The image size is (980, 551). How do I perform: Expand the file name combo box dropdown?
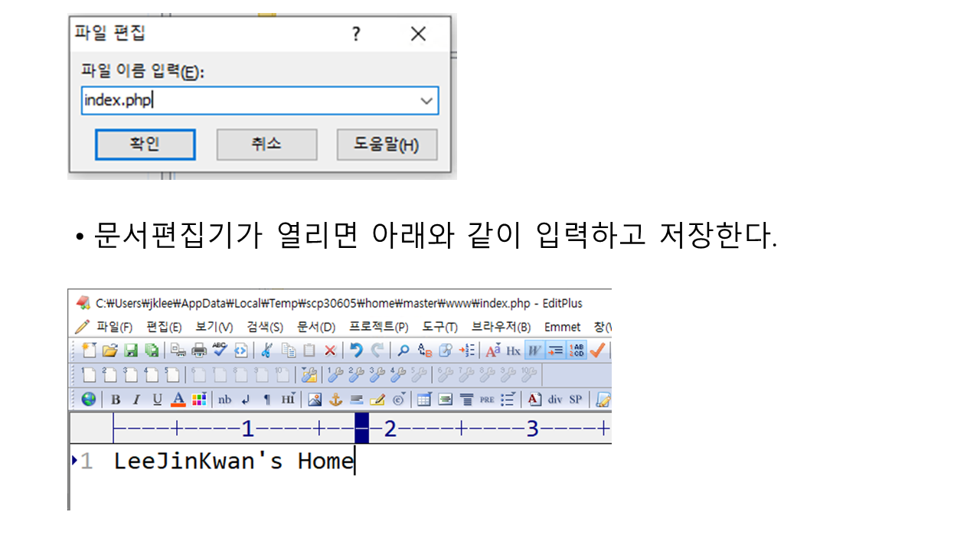pos(426,101)
